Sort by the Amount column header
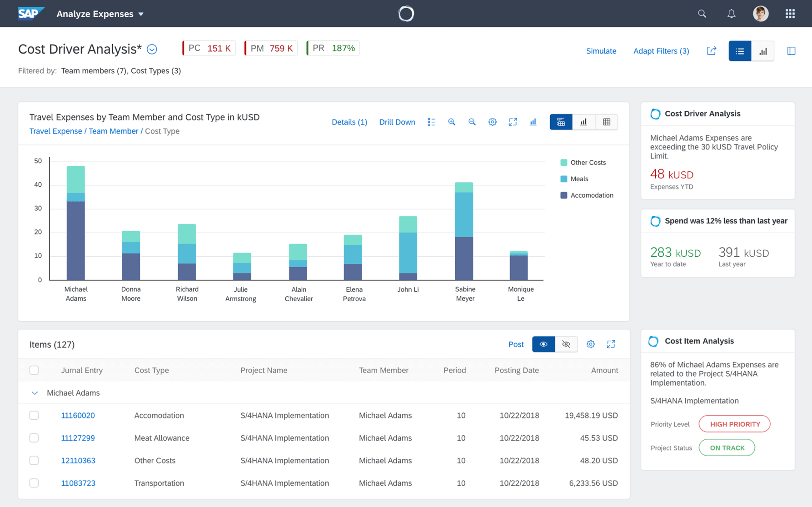Viewport: 812px width, 507px height. 604,370
